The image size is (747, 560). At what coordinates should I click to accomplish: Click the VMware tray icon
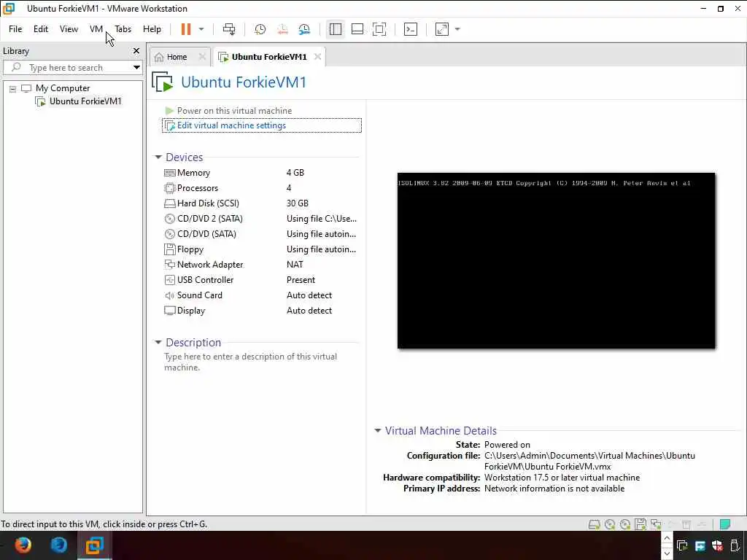coord(682,545)
